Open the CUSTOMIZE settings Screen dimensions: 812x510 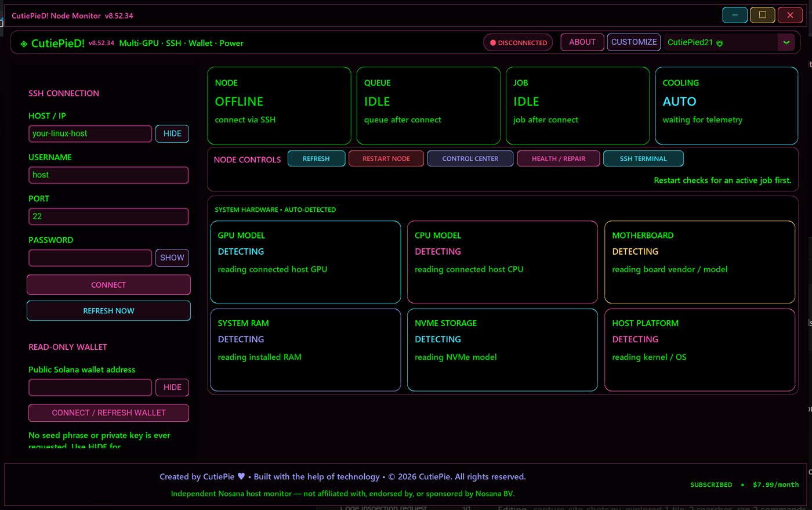pos(634,42)
